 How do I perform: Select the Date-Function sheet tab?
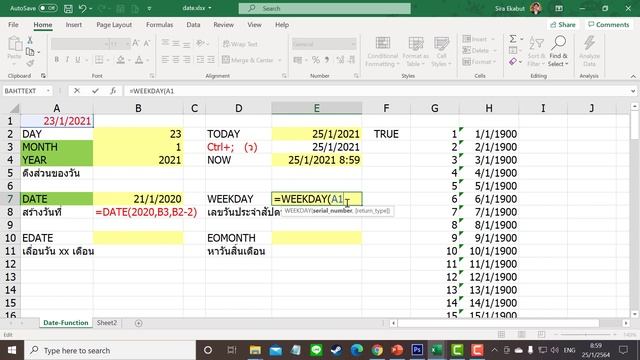point(66,322)
